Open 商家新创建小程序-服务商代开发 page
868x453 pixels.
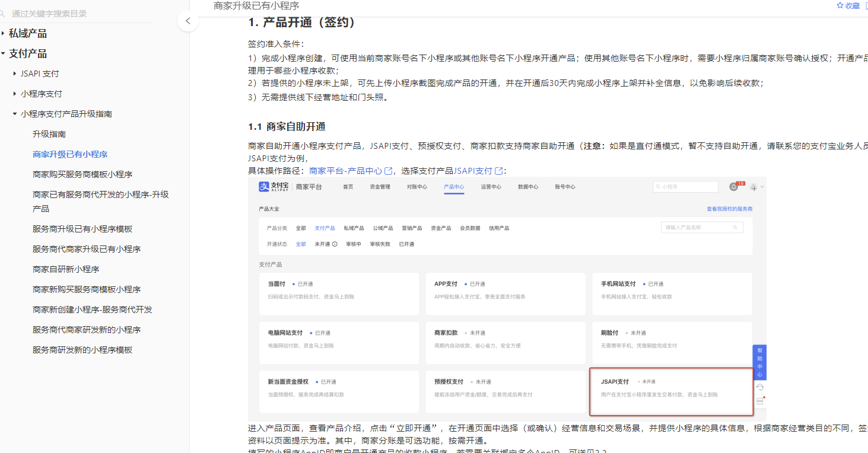93,310
